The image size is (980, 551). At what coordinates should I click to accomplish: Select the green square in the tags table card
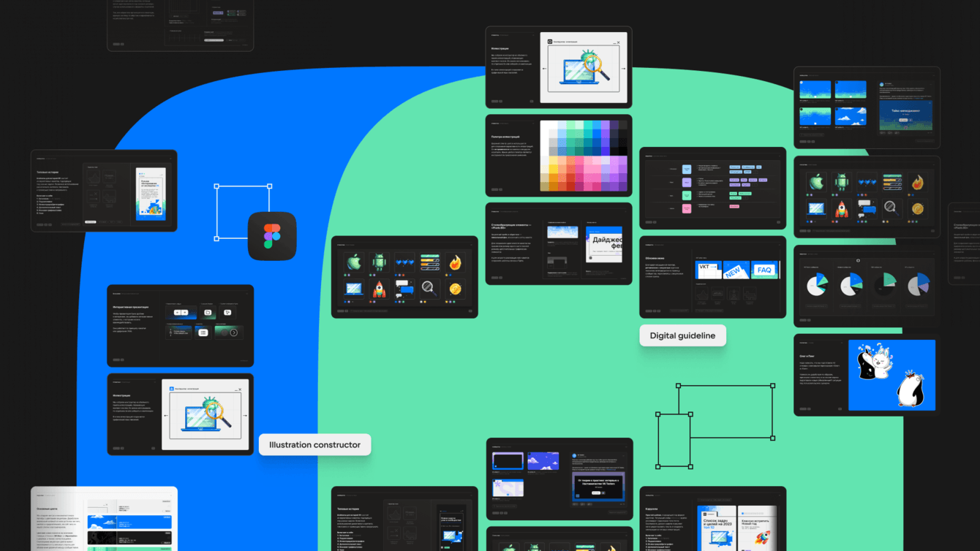pyautogui.click(x=687, y=196)
